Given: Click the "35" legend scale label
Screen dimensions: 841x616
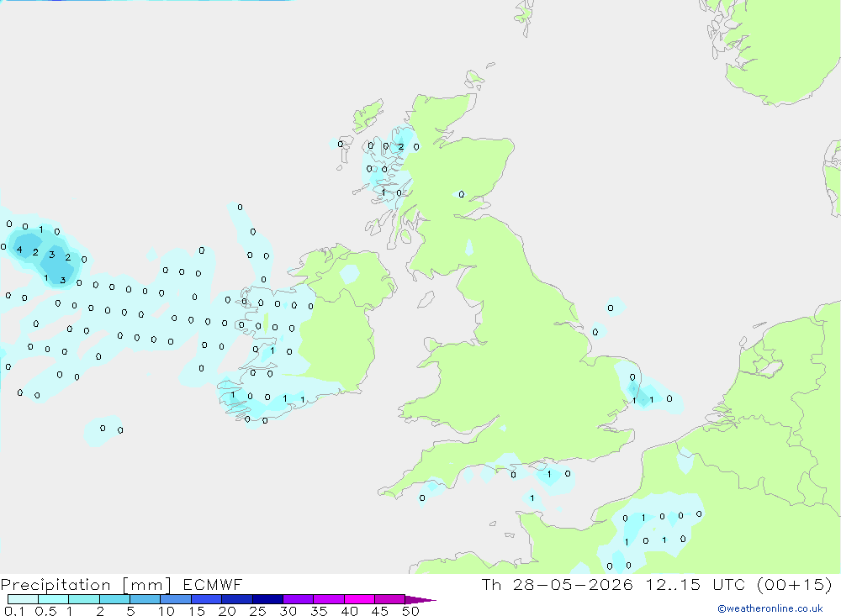Looking at the screenshot, I should coord(319,611).
